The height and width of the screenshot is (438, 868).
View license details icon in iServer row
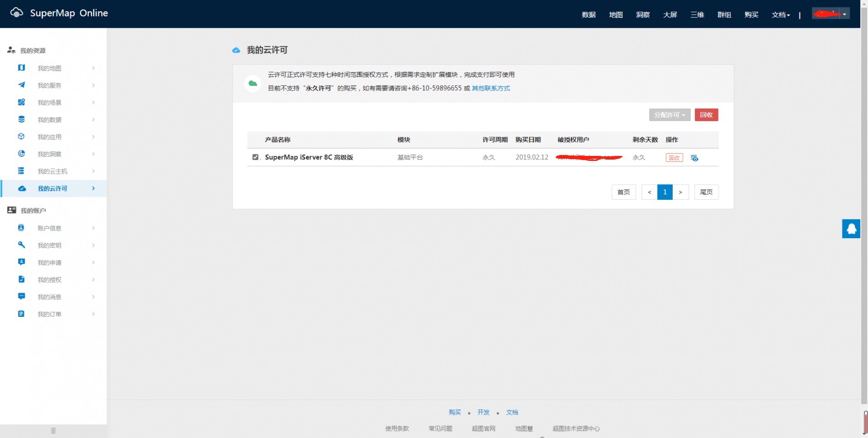(694, 158)
